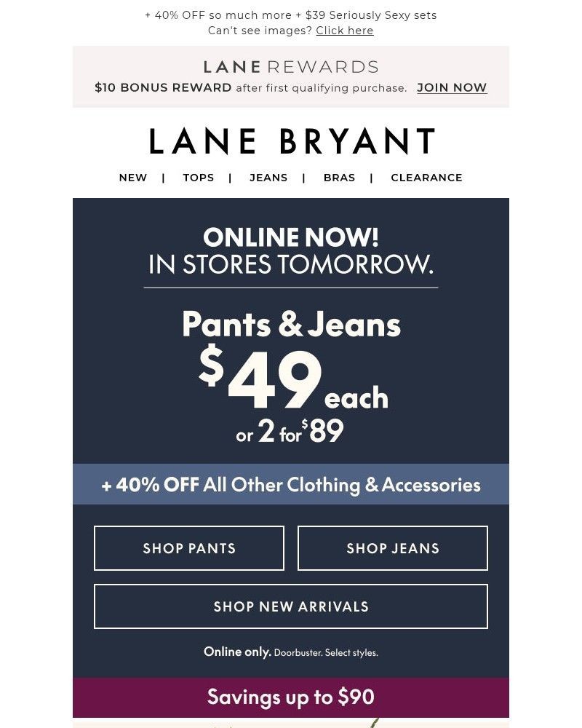
Task: Select the 'ONLINE NOW! IN STORES TOMORROW' headline
Action: [x=290, y=251]
